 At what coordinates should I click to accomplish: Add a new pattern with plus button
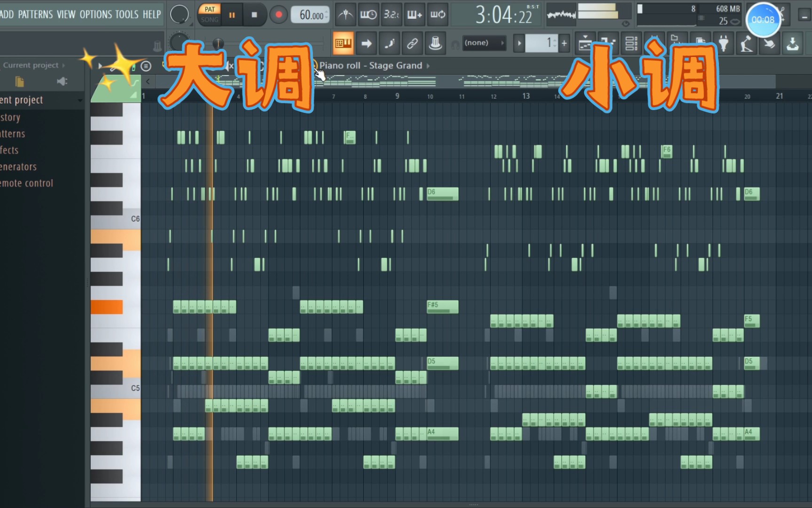(x=564, y=44)
